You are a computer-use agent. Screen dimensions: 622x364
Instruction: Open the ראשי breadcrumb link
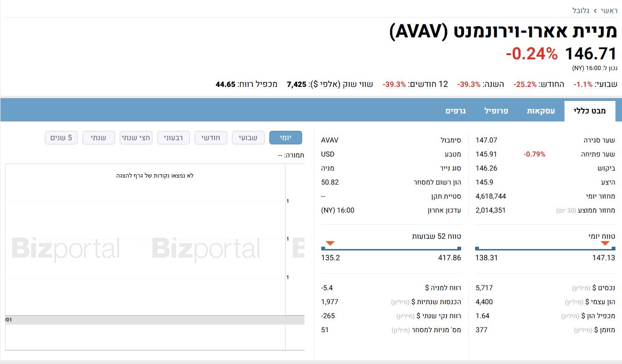pos(608,10)
